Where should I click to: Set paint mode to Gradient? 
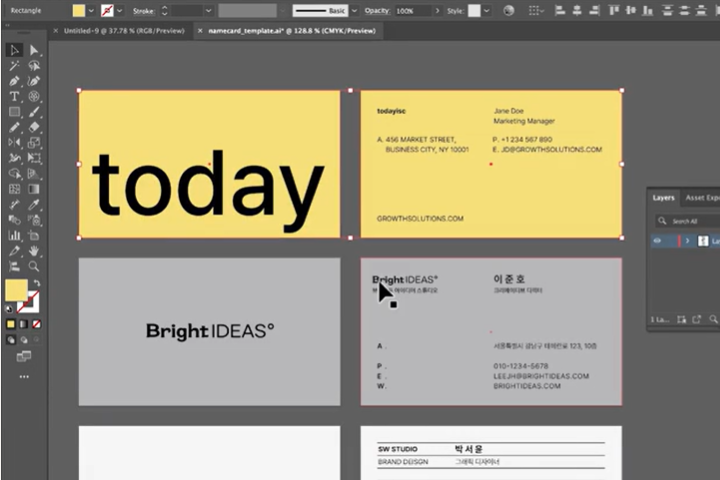[x=24, y=324]
